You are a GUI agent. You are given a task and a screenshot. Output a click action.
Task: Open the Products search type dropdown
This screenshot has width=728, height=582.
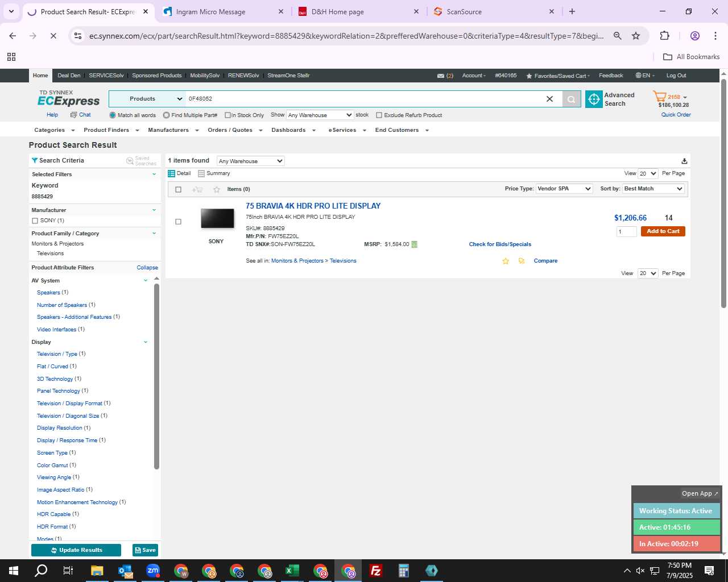pos(147,99)
